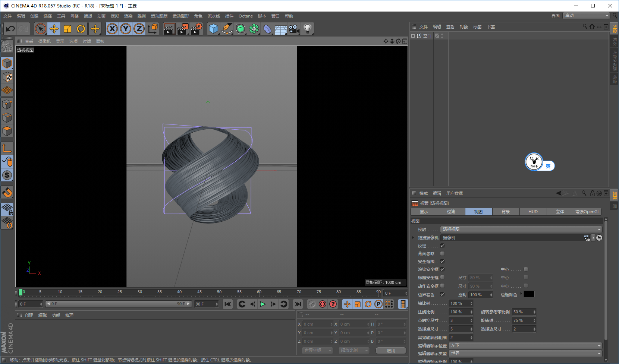The image size is (619, 364).
Task: Toggle the 纹理 checkbox
Action: point(442,246)
